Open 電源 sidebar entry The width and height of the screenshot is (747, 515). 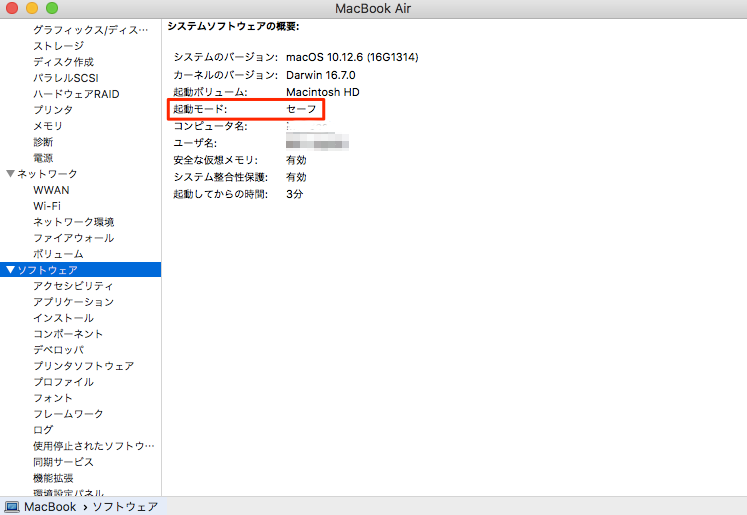(x=43, y=158)
